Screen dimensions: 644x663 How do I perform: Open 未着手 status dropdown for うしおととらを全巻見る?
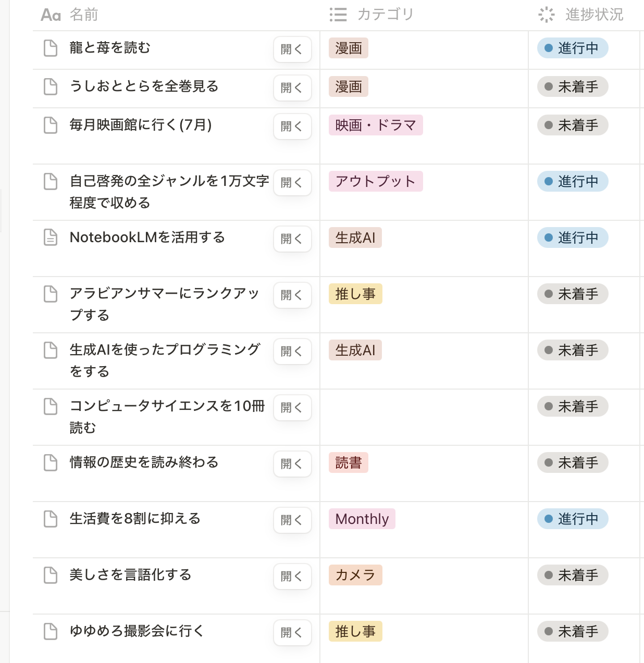pyautogui.click(x=572, y=87)
